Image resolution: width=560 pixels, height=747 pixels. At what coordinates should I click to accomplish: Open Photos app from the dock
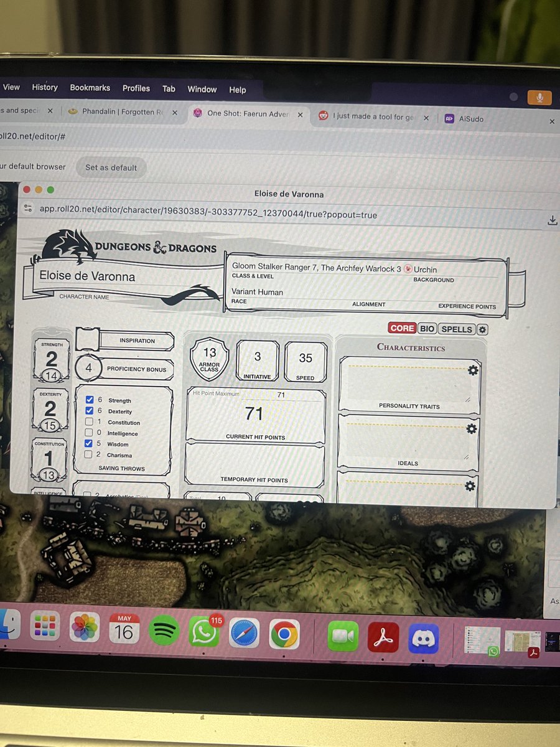[85, 627]
